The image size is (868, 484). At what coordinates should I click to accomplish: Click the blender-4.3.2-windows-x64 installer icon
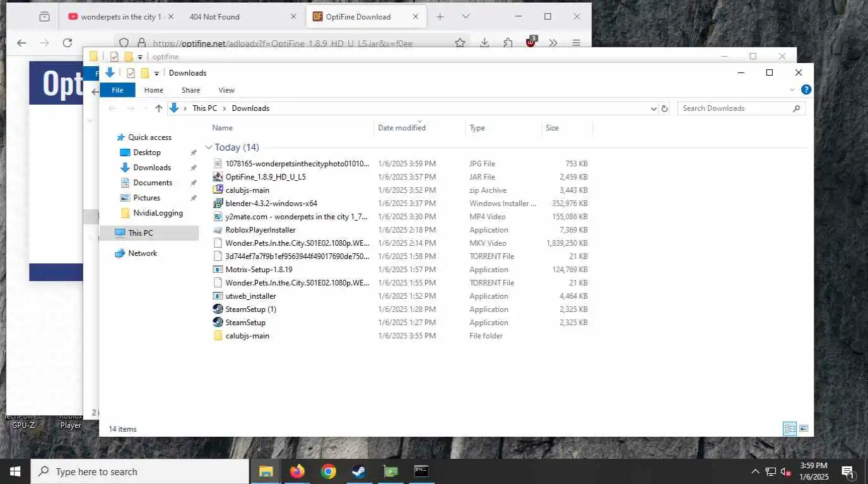tap(218, 204)
